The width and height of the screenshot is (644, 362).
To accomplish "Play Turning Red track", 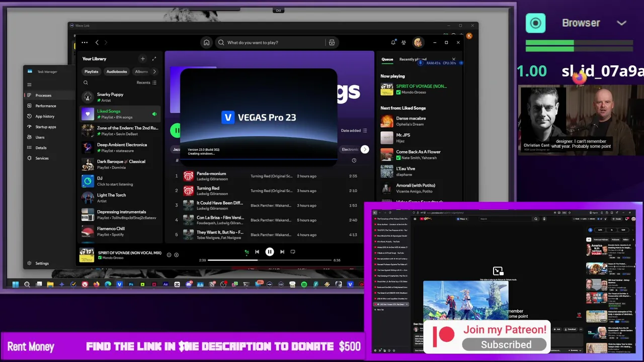I will 269,191.
